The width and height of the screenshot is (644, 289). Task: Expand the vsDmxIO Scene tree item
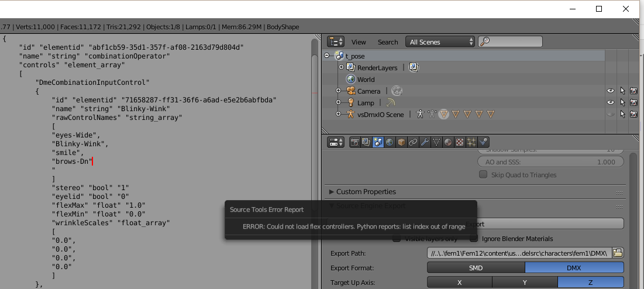pyautogui.click(x=339, y=114)
